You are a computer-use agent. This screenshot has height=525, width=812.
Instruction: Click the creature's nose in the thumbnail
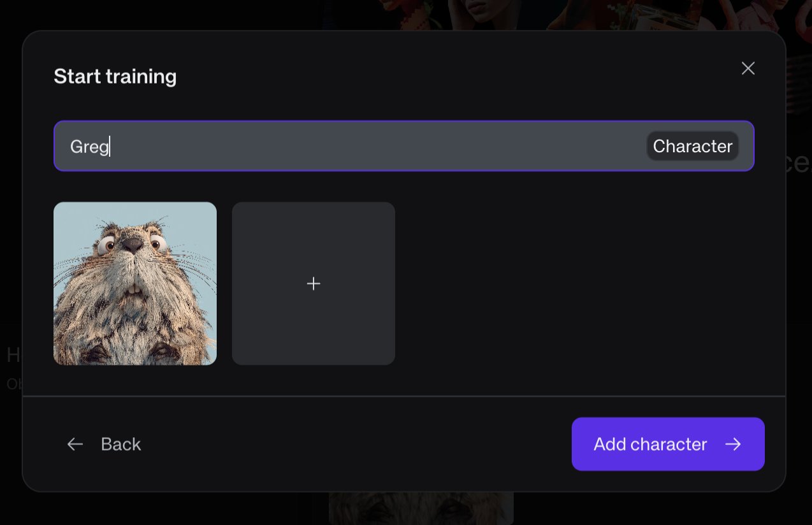coord(133,243)
